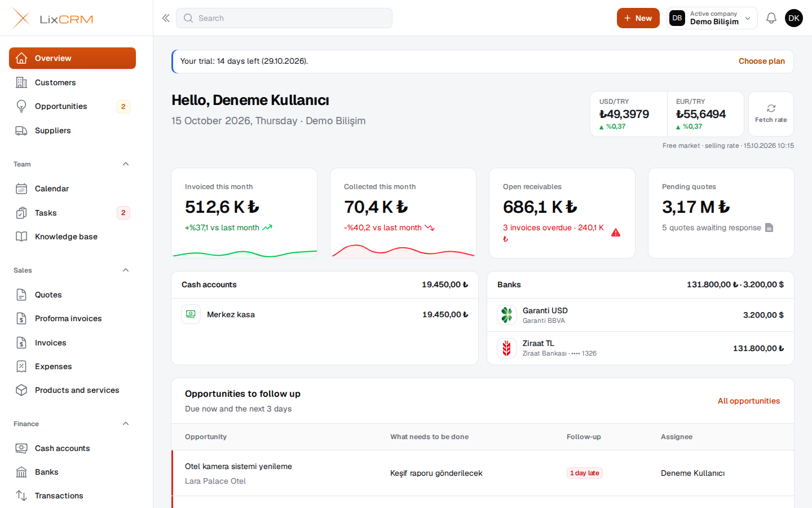Screen dimensions: 812x508
Task: Open the DK user avatar menu
Action: 793,18
